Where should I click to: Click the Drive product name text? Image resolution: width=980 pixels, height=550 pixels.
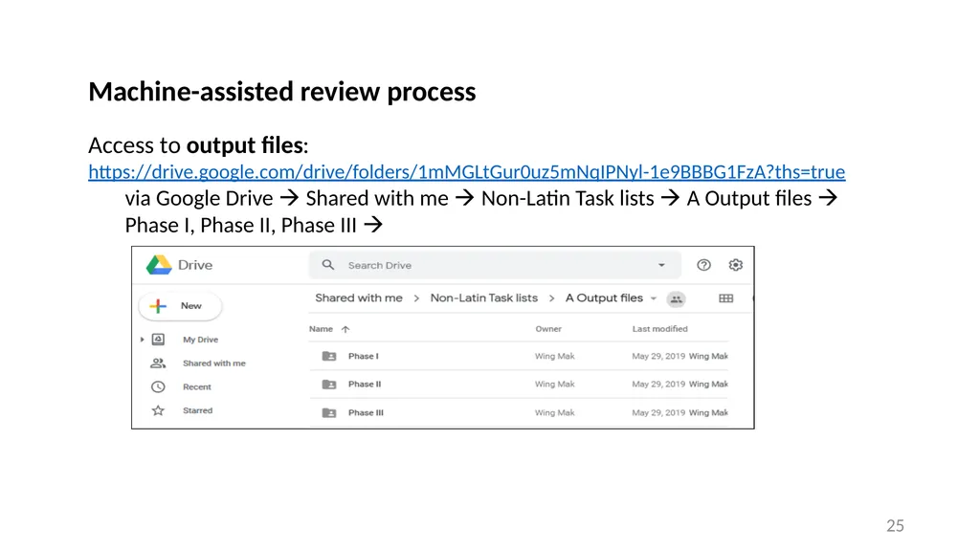click(x=195, y=265)
